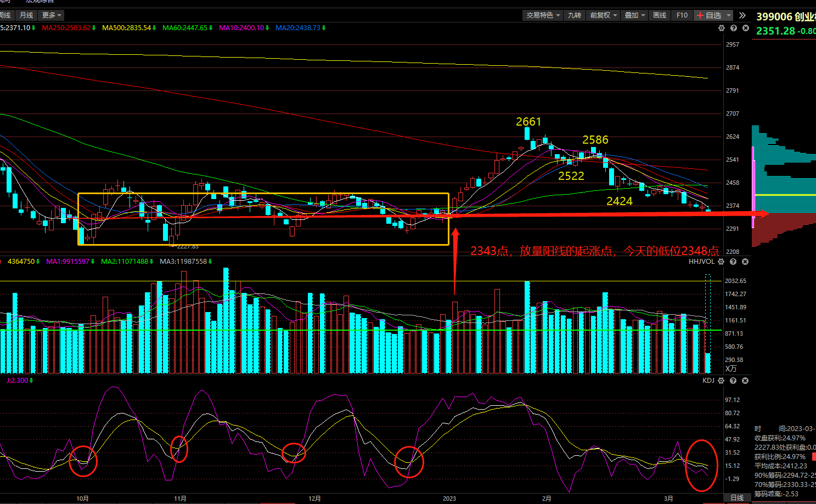
Task: Close the KDJ indicator panel
Action: click(745, 381)
